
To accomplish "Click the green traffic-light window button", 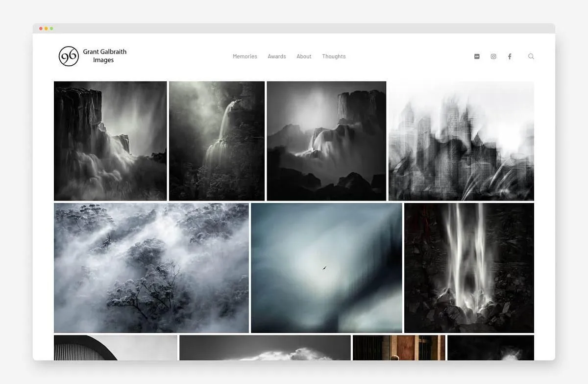I will [x=51, y=28].
